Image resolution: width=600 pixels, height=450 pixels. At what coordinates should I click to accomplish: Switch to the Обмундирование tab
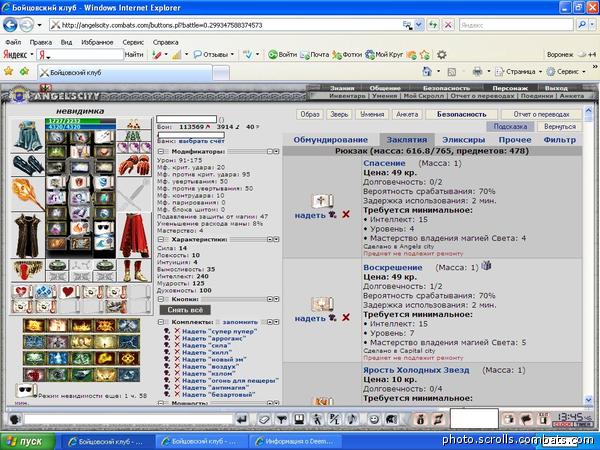click(x=331, y=140)
